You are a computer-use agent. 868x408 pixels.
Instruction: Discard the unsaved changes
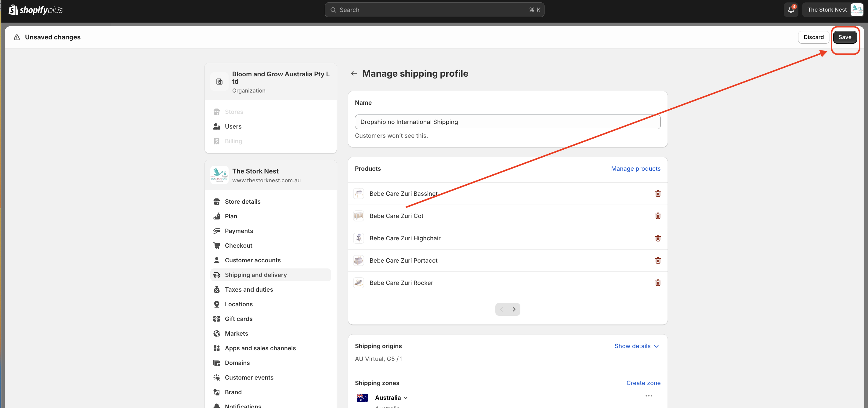point(813,37)
